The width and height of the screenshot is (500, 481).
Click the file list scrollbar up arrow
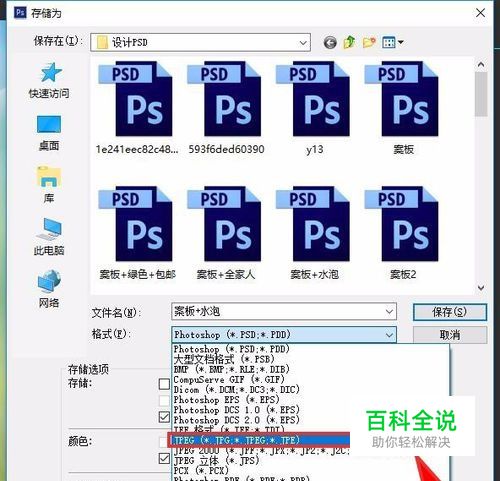click(x=481, y=64)
